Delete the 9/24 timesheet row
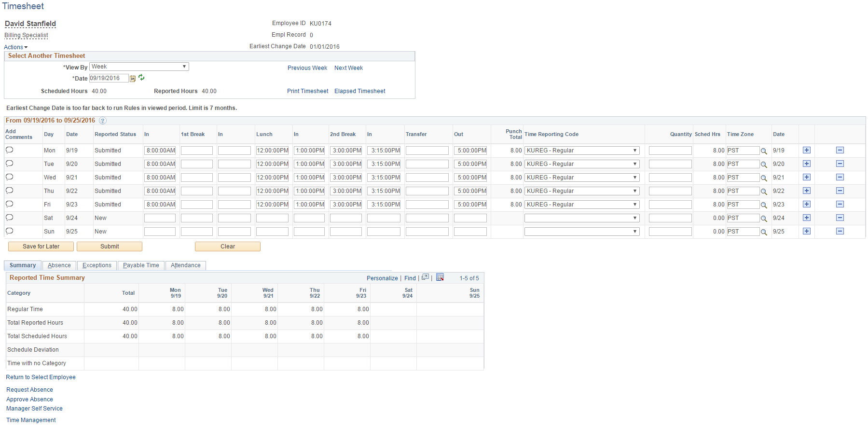Viewport: 868px width, 425px height. tap(840, 218)
